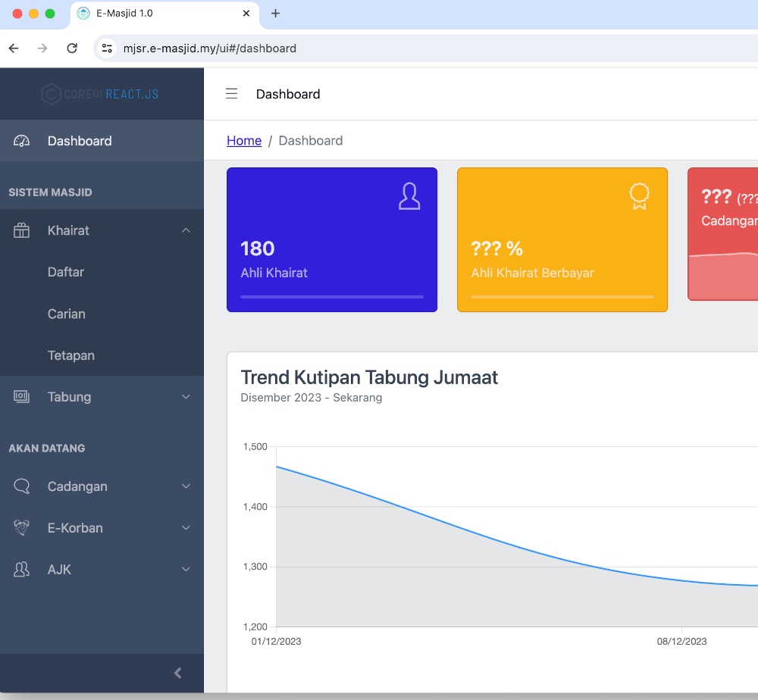Viewport: 758px width, 700px height.
Task: Expand the AJK menu chevron
Action: coord(186,570)
